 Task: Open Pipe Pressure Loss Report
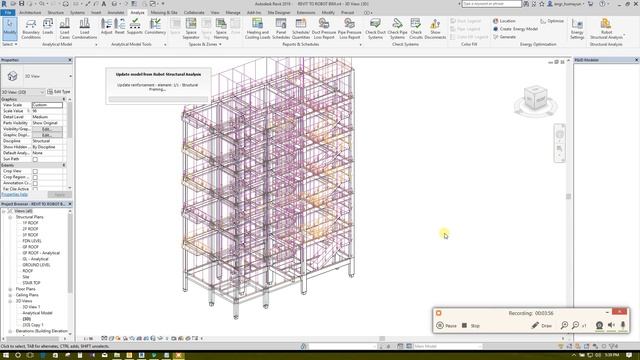tap(349, 29)
